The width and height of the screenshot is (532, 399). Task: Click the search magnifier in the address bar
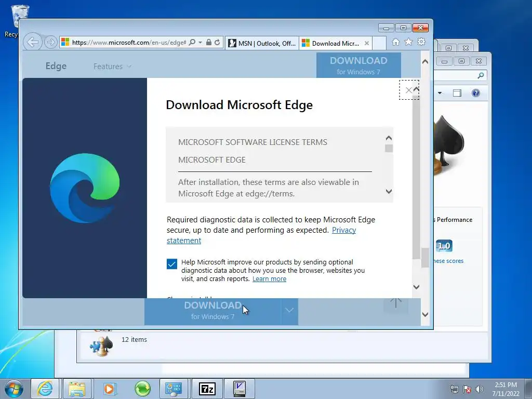192,43
